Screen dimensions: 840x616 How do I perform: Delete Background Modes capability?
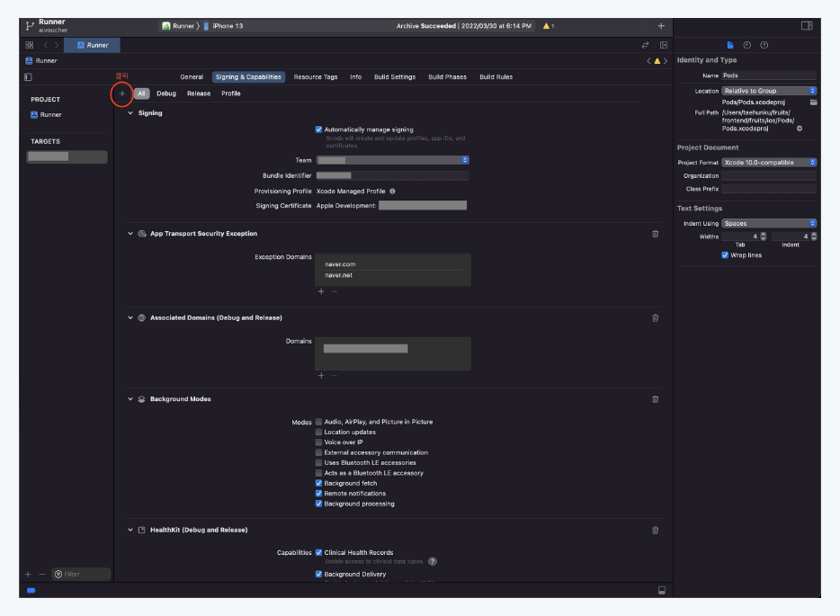(x=655, y=399)
